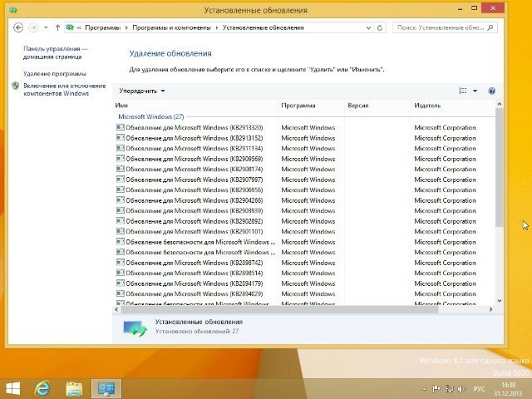This screenshot has height=399, width=532.
Task: Open the Упорядочить dropdown menu
Action: [x=142, y=91]
